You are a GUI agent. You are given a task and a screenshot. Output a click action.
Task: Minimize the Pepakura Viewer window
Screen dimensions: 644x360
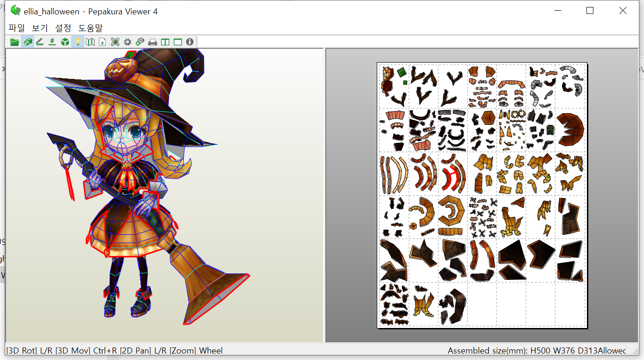[557, 11]
